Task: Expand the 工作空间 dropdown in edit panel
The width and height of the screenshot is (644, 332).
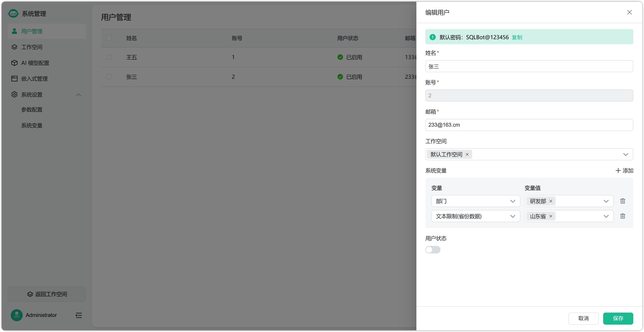Action: pos(626,154)
